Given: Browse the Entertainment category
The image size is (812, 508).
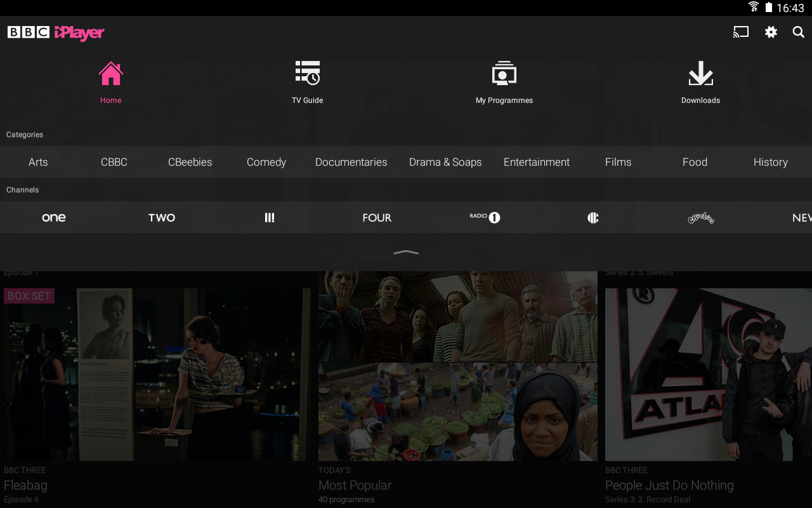Looking at the screenshot, I should pos(537,162).
